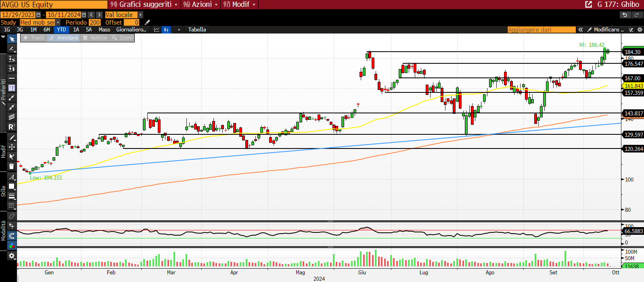Open the font style A tool

coord(12,177)
